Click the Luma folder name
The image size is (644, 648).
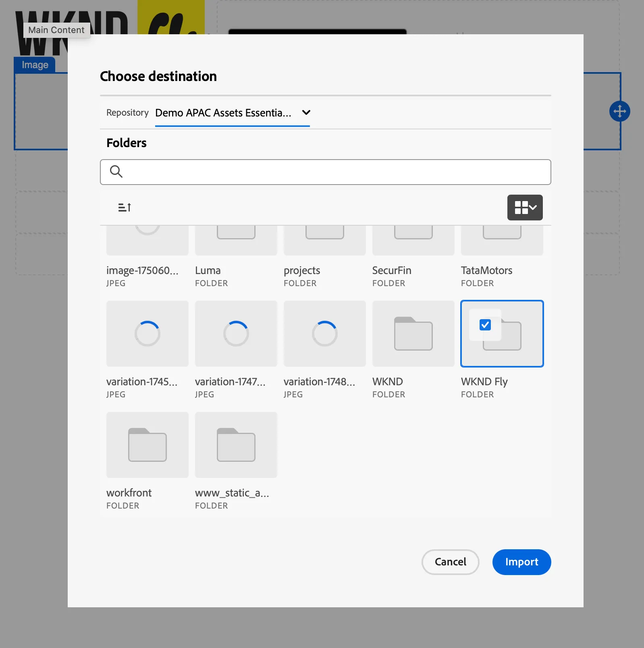[208, 270]
